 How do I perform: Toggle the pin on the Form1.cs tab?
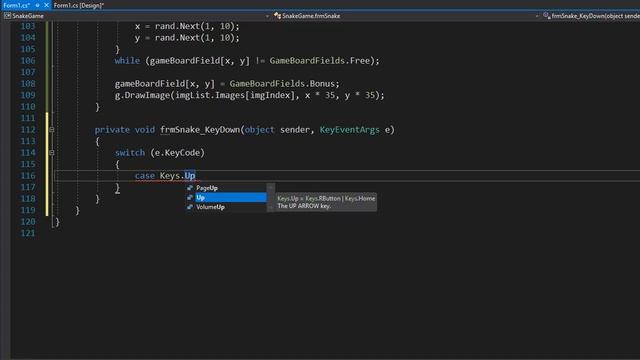[x=37, y=5]
